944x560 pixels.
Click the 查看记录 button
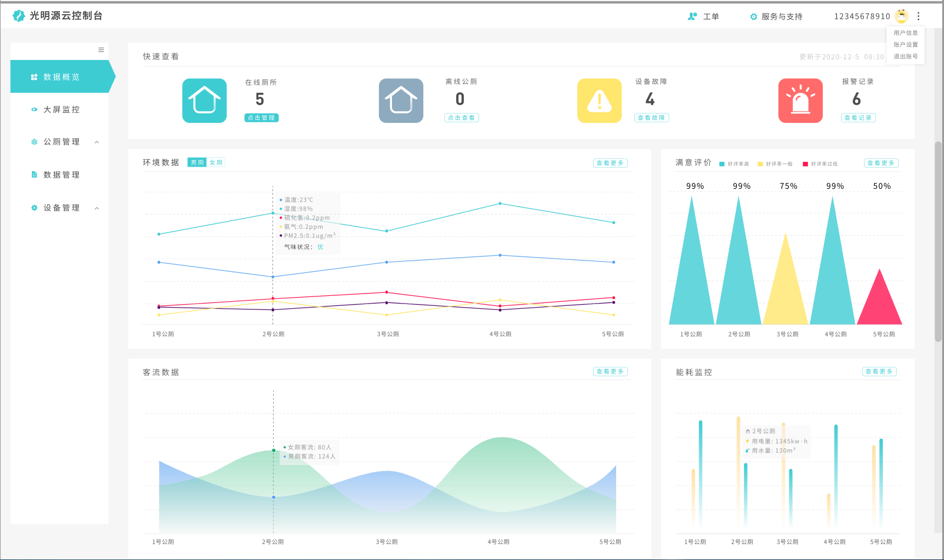858,118
